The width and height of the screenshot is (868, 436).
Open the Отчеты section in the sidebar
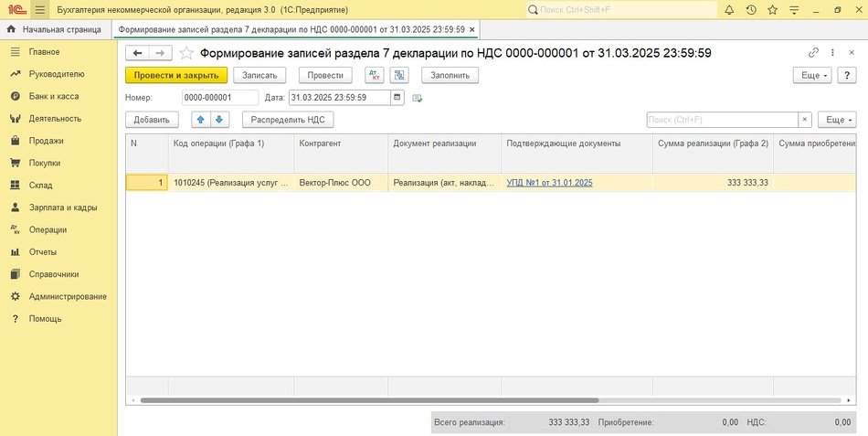click(42, 251)
